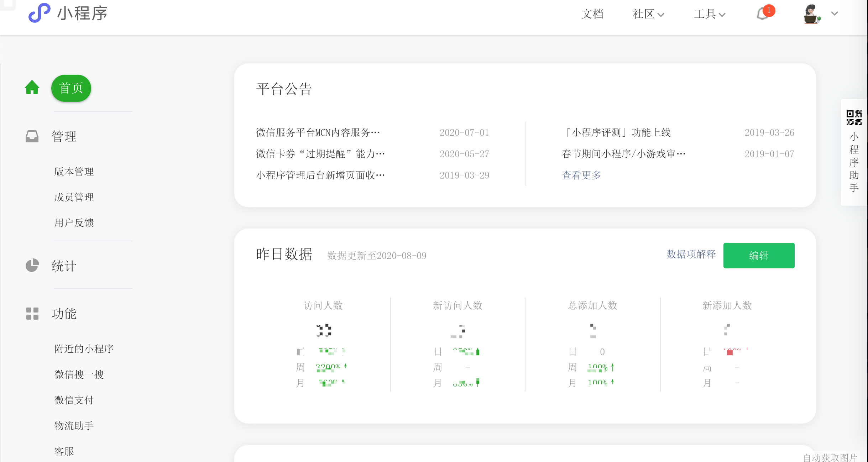This screenshot has width=868, height=462.
Task: Click the user avatar picture
Action: pos(812,14)
